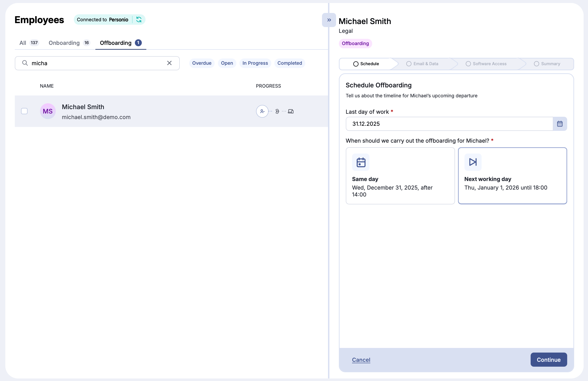
Task: Apply the Completed filter
Action: click(290, 63)
